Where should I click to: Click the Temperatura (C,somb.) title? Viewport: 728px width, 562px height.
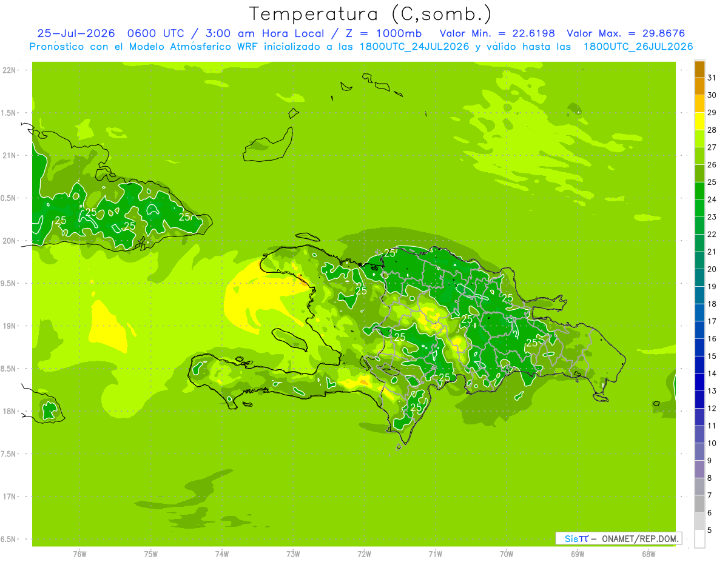371,13
